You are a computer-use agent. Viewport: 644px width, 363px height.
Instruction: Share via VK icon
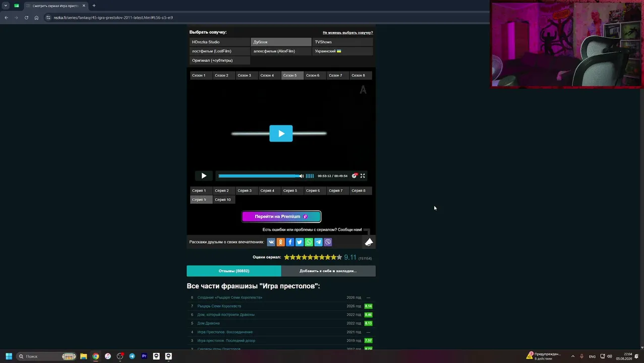tap(271, 242)
